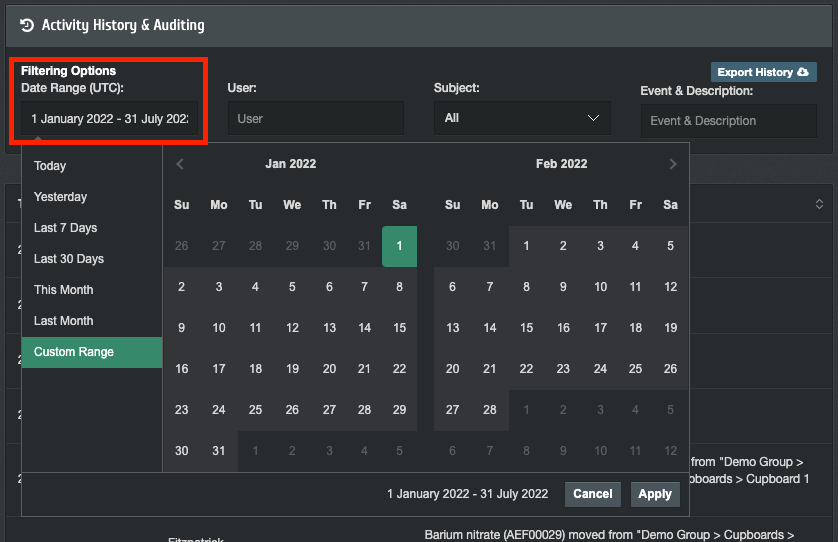
Task: Select January 15 in calendar
Action: click(399, 328)
